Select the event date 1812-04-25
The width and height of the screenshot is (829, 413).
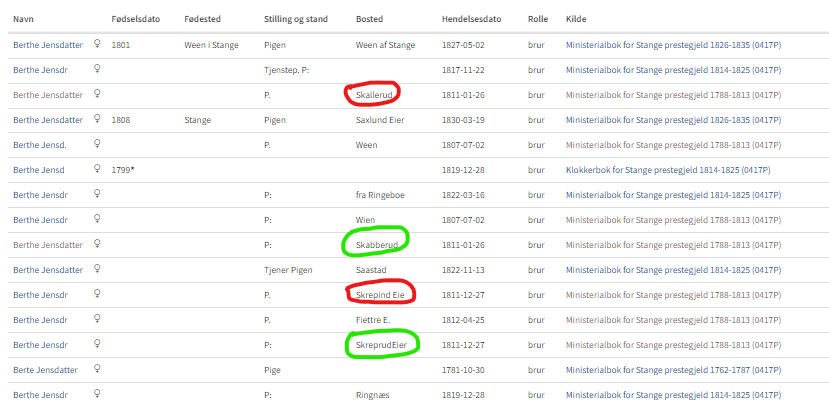[x=463, y=320]
